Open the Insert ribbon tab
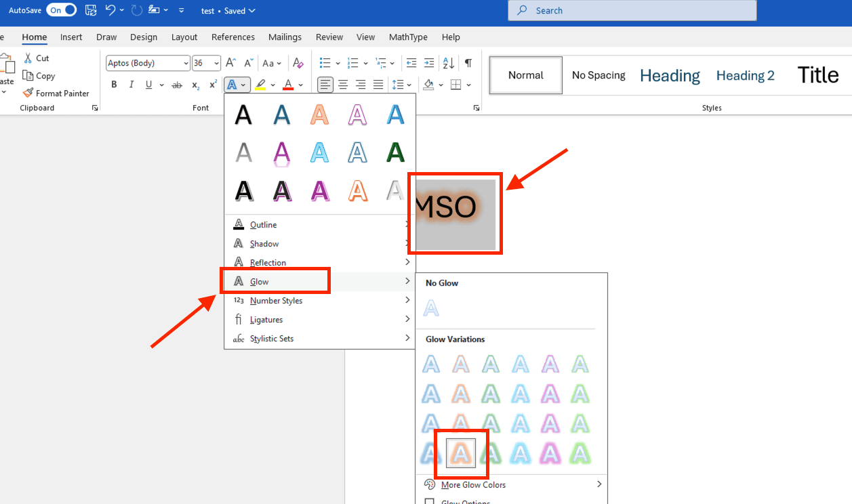Screen dimensions: 852x504 (71, 37)
